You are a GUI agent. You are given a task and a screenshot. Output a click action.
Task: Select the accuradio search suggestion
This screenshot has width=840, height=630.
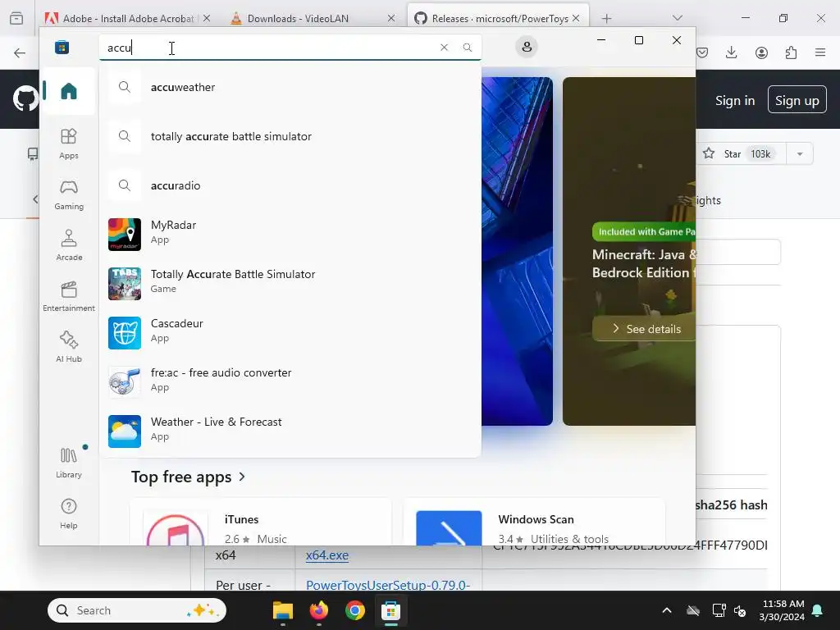pos(290,185)
